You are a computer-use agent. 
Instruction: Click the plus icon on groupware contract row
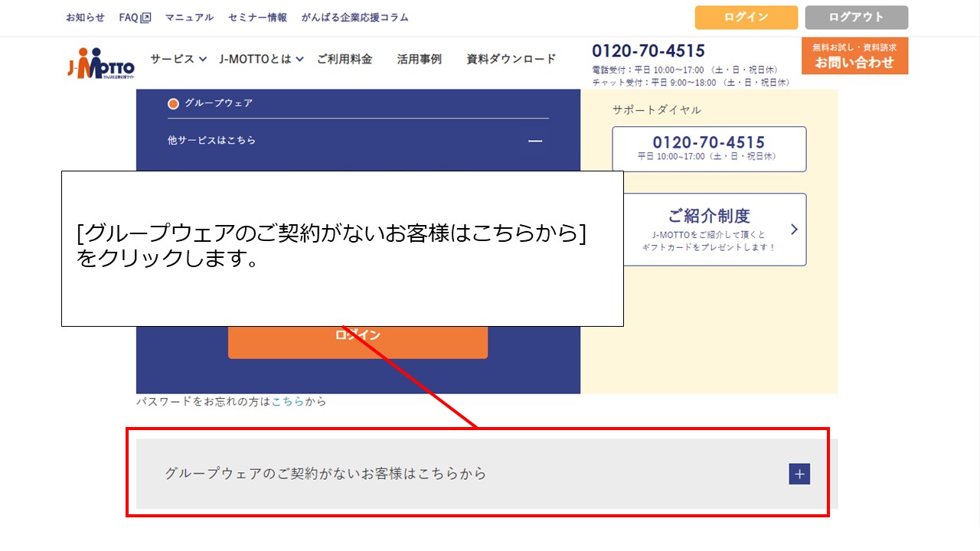[799, 474]
